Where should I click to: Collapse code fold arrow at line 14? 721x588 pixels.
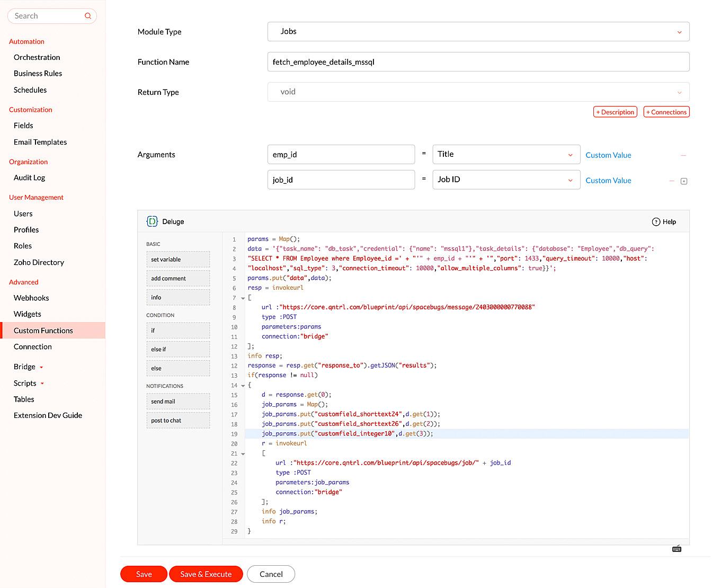point(243,386)
